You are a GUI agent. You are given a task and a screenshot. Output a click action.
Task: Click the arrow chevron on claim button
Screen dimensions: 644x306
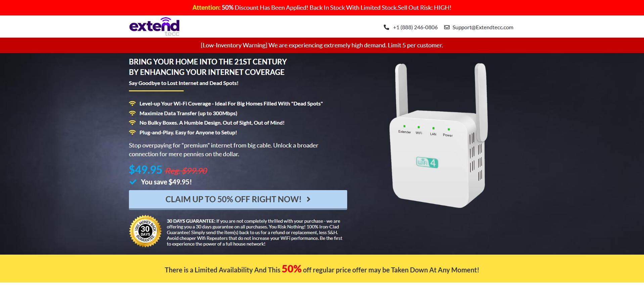309,199
